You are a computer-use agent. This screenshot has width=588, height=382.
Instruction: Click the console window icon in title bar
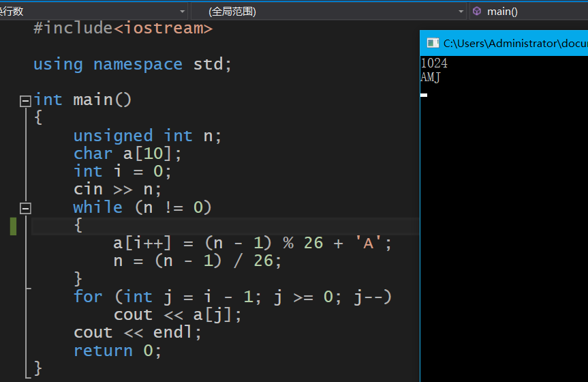click(433, 43)
